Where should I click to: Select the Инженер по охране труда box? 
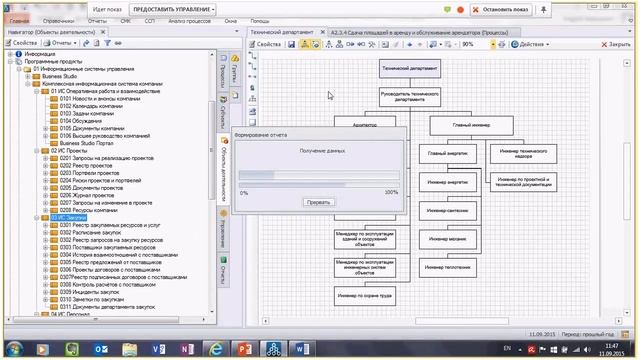[x=365, y=296]
